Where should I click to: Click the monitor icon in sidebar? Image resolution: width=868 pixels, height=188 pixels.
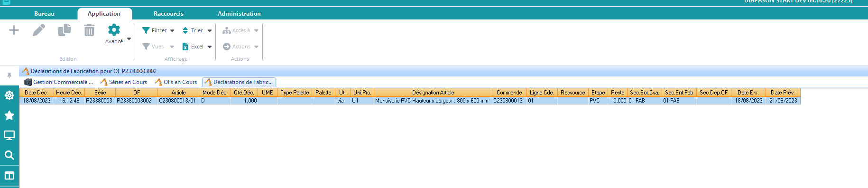point(9,135)
